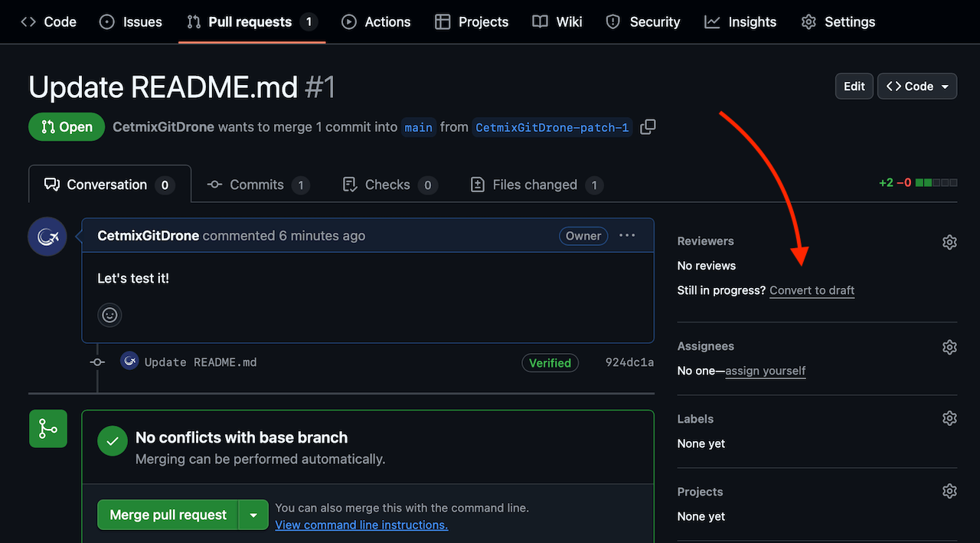Click the commit hash 924dc1a
The image size is (980, 543).
click(629, 361)
